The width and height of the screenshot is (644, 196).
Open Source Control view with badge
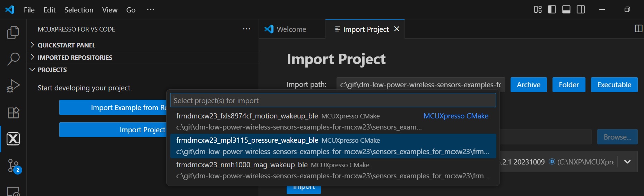click(13, 166)
